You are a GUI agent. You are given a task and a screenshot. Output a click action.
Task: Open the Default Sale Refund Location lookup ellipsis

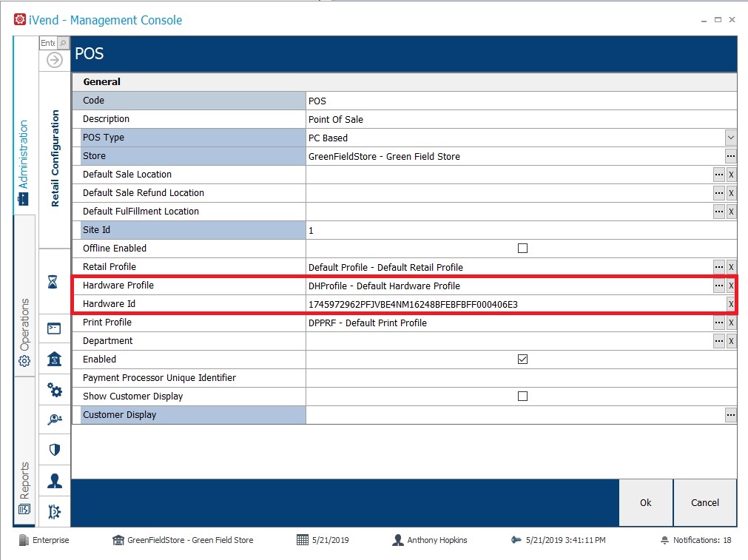719,193
